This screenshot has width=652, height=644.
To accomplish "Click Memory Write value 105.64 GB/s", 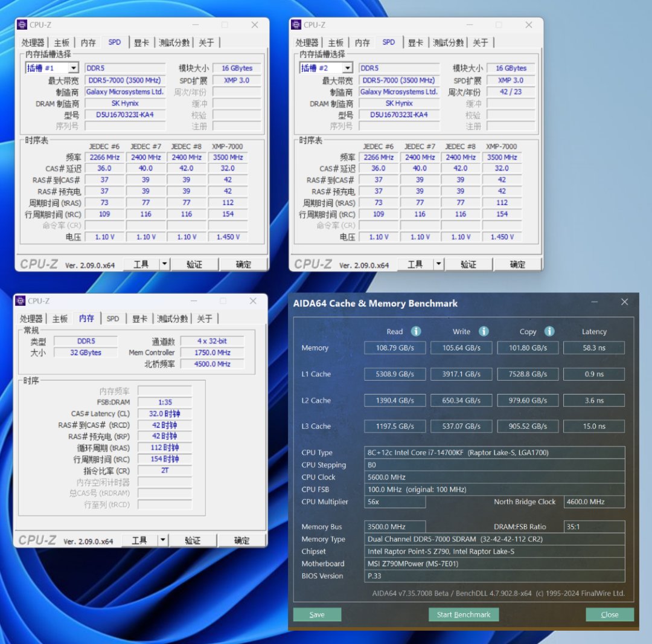I will point(462,348).
